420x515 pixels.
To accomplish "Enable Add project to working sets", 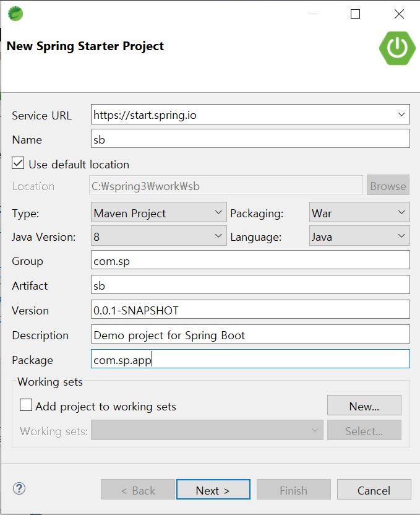I will coord(26,405).
